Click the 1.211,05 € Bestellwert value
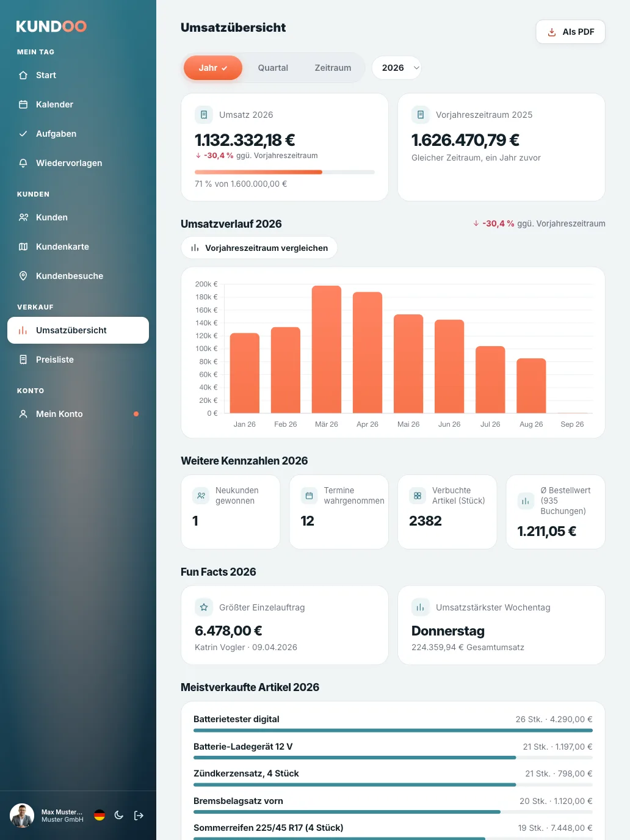Screen dimensions: 630x840 click(x=547, y=531)
